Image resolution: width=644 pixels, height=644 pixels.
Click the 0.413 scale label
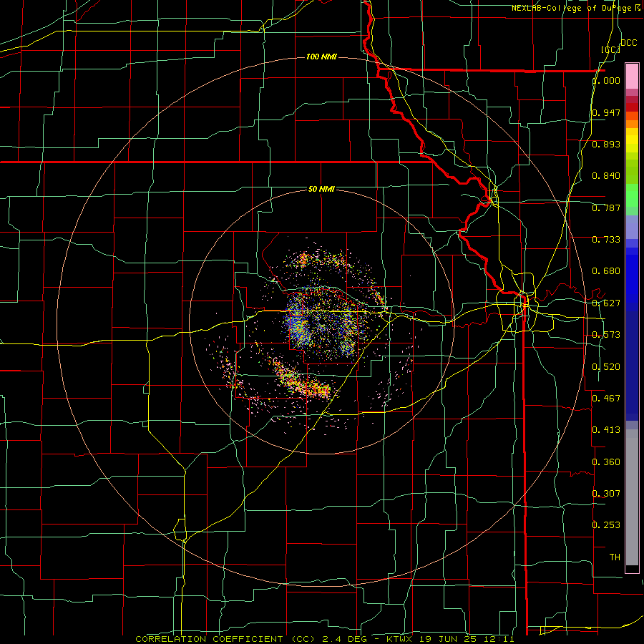point(606,430)
